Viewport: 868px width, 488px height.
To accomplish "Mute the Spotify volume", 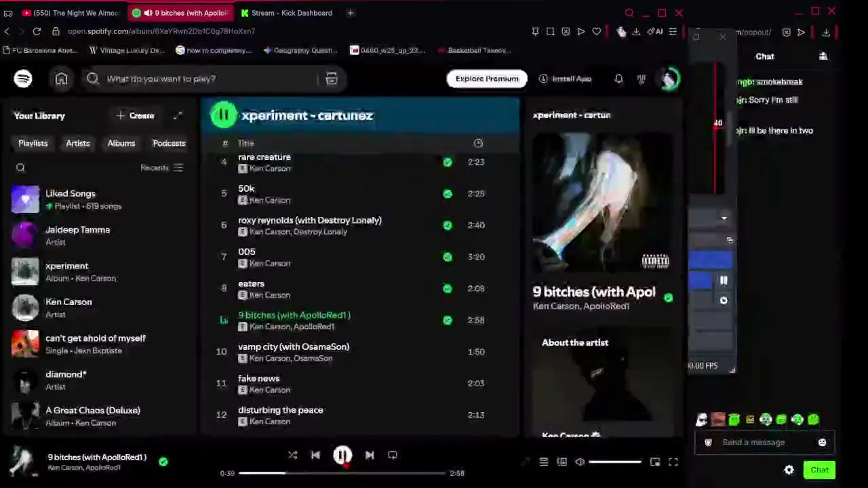I will 580,462.
